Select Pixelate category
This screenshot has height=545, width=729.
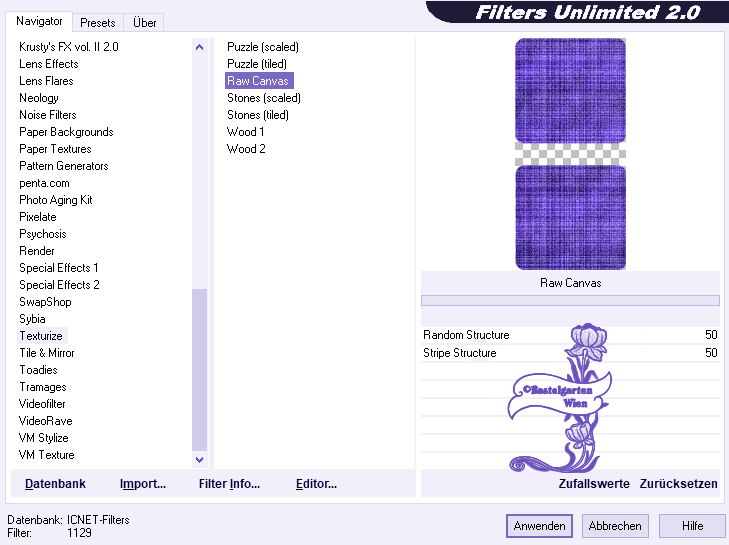(38, 217)
